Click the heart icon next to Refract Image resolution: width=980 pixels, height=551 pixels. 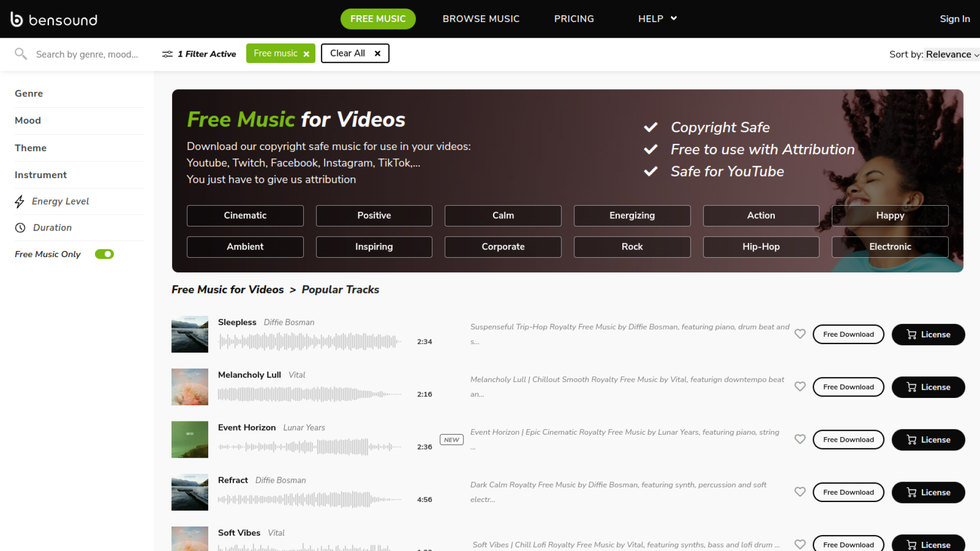click(x=800, y=492)
